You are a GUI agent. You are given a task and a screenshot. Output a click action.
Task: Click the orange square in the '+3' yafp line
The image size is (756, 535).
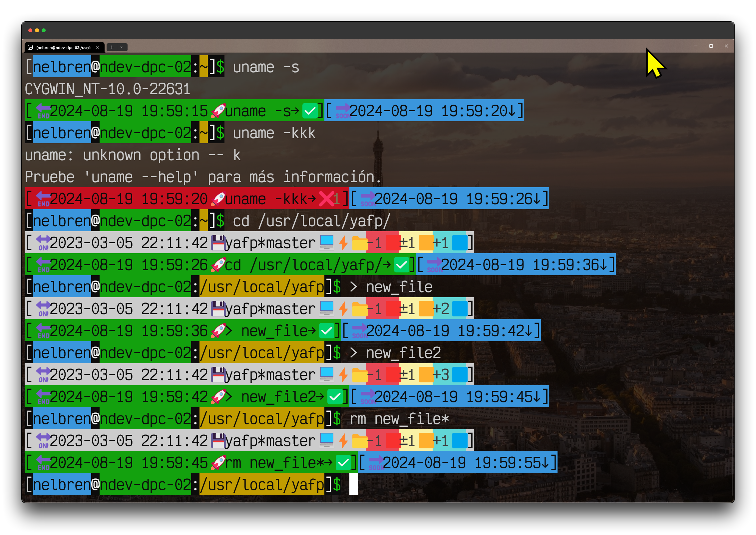coord(426,374)
